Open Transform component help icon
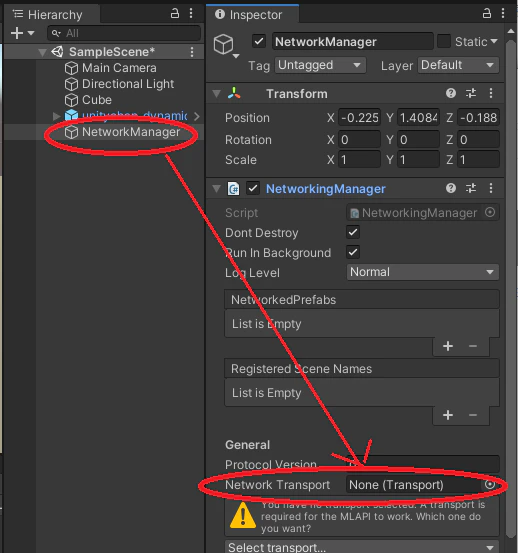 pos(451,93)
